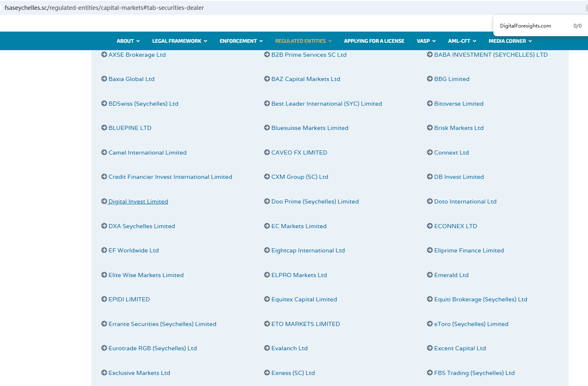Click the arrow icon by DXA Seychelles Limited
This screenshot has width=588, height=386.
[x=104, y=226]
